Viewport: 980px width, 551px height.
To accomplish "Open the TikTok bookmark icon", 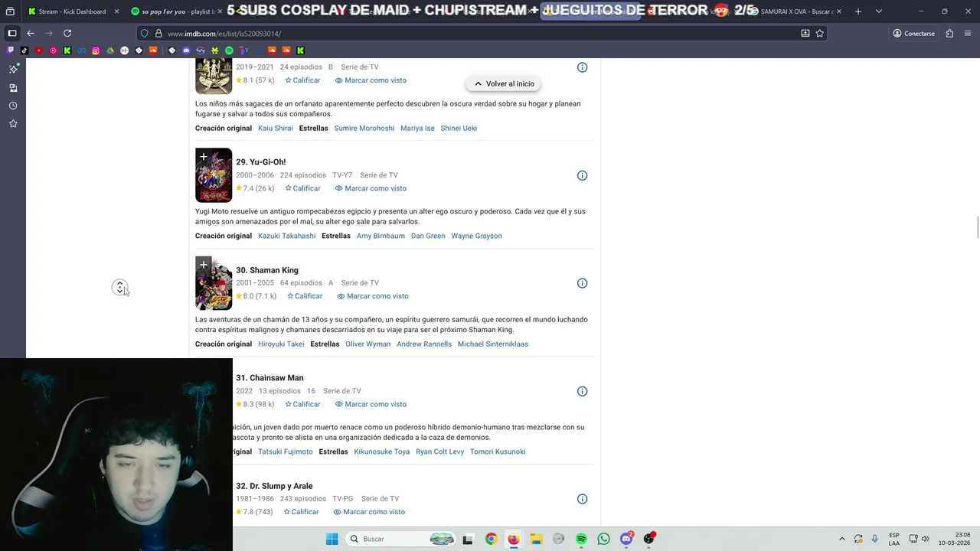I will click(x=24, y=51).
